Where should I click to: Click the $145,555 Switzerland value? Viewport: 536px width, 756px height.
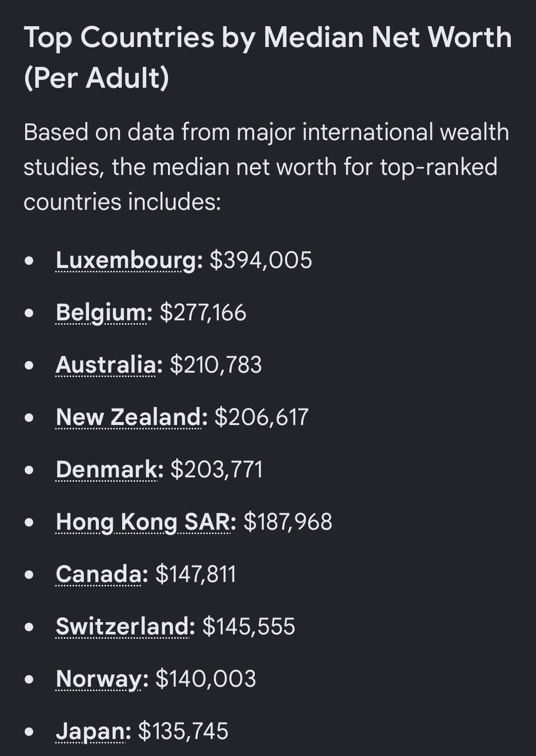click(x=249, y=627)
